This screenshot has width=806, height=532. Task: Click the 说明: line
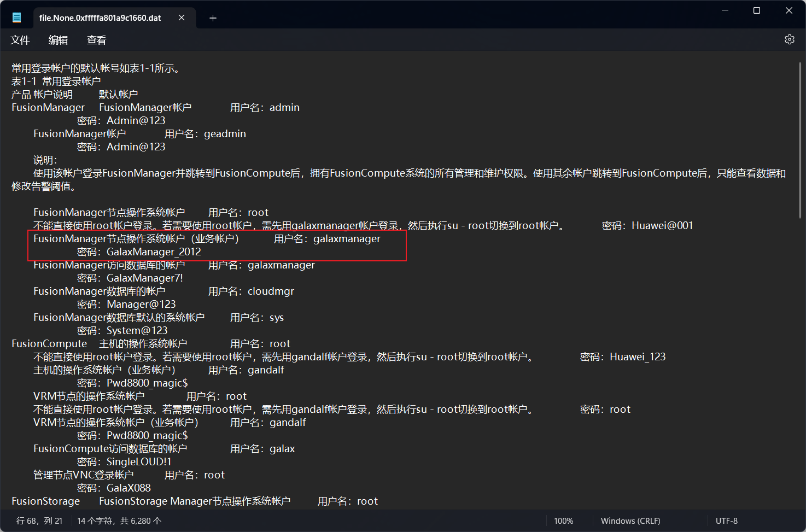45,160
